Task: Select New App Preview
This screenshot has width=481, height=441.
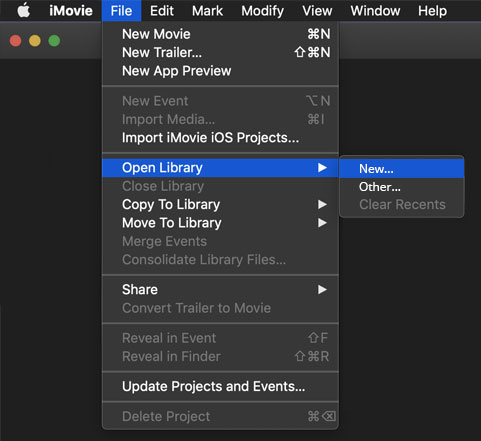Action: pyautogui.click(x=220, y=71)
